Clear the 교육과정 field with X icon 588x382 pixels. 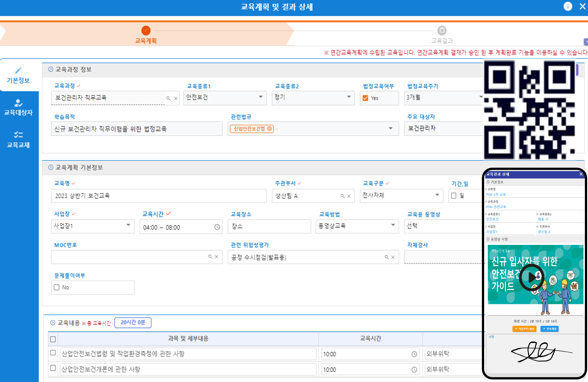click(x=176, y=98)
